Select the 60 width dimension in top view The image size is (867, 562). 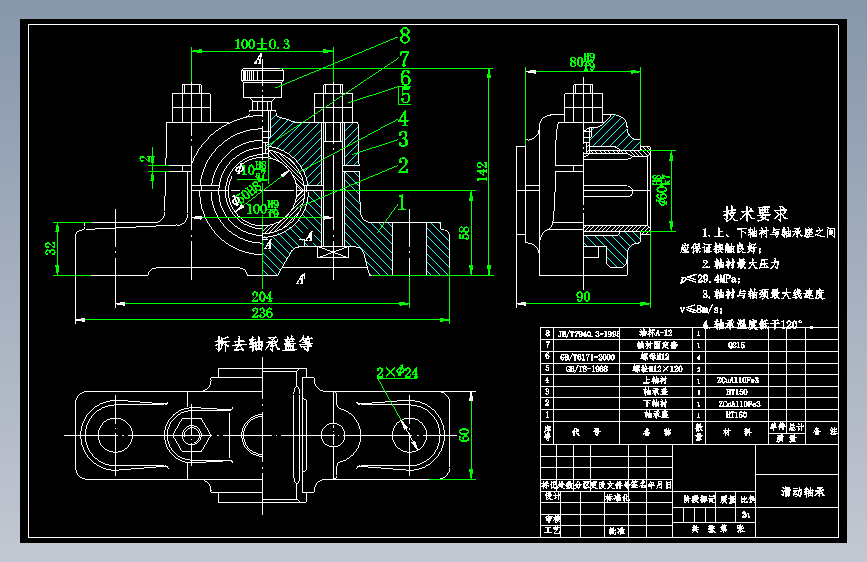tap(464, 435)
